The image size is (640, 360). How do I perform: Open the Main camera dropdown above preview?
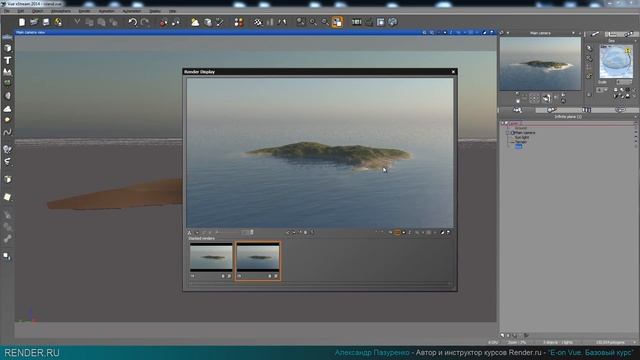coord(573,33)
